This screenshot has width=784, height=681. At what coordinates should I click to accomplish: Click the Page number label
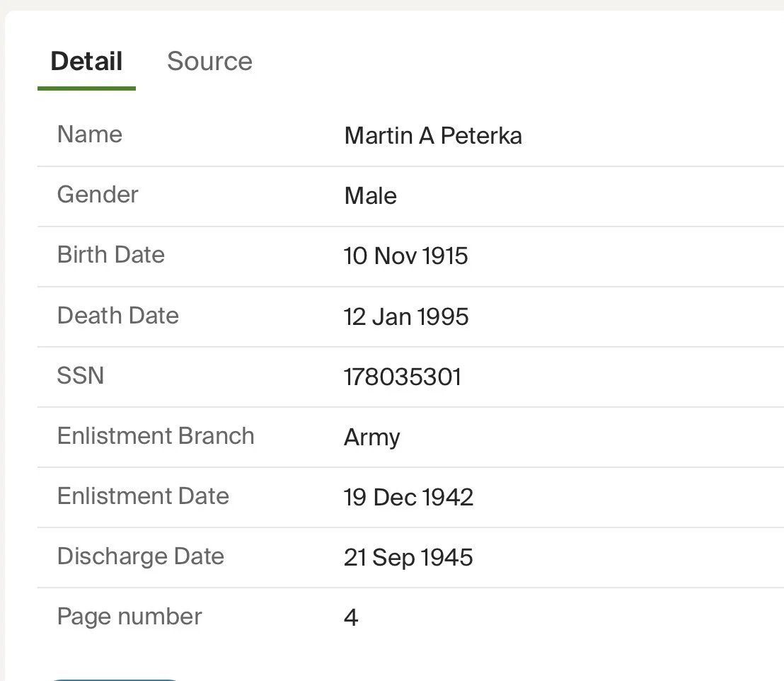[x=129, y=616]
